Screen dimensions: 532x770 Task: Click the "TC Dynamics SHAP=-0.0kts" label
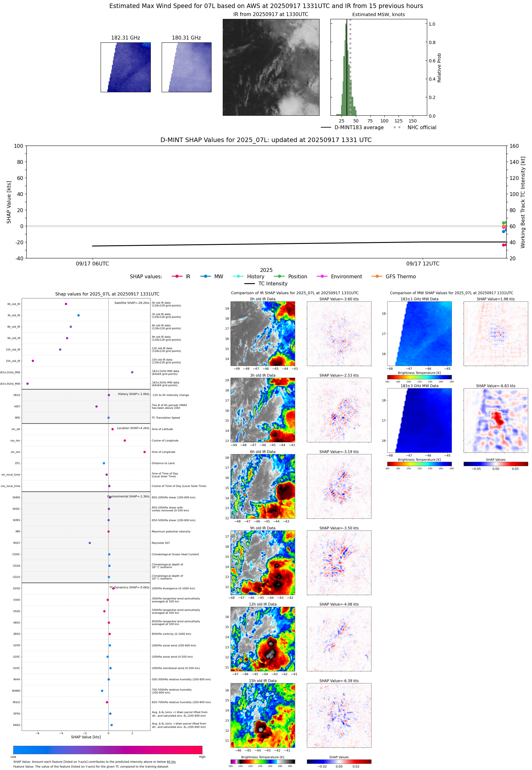129,587
